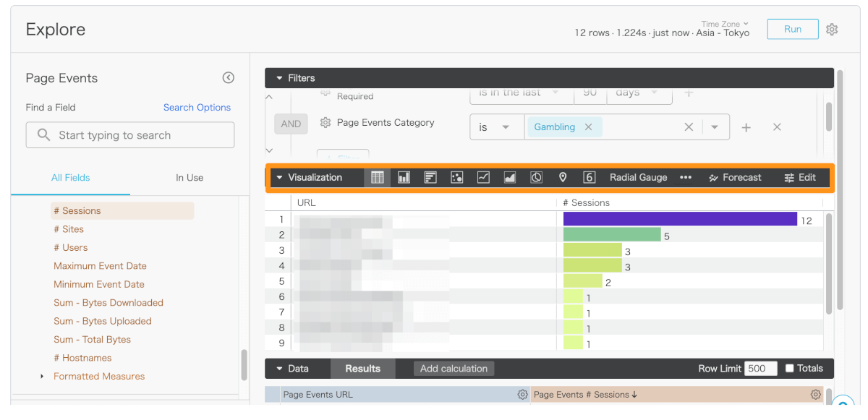Clear all values in Category filter
The image size is (868, 420).
coord(689,127)
